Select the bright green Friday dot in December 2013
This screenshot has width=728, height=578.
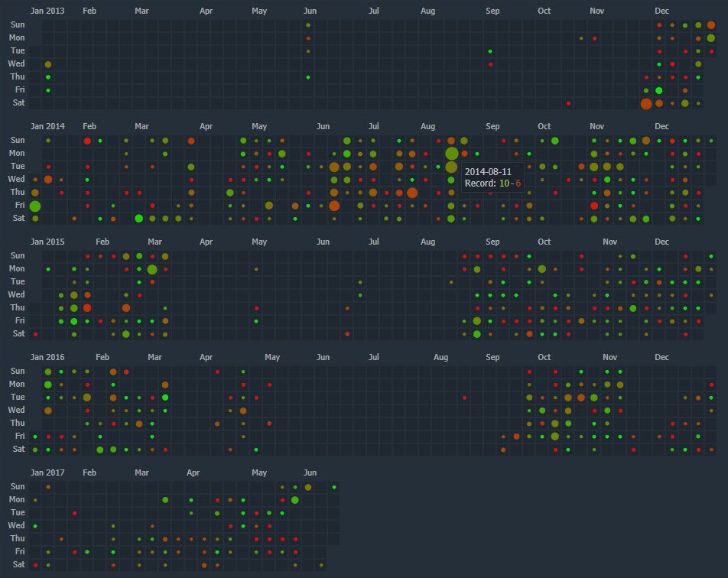[659, 91]
